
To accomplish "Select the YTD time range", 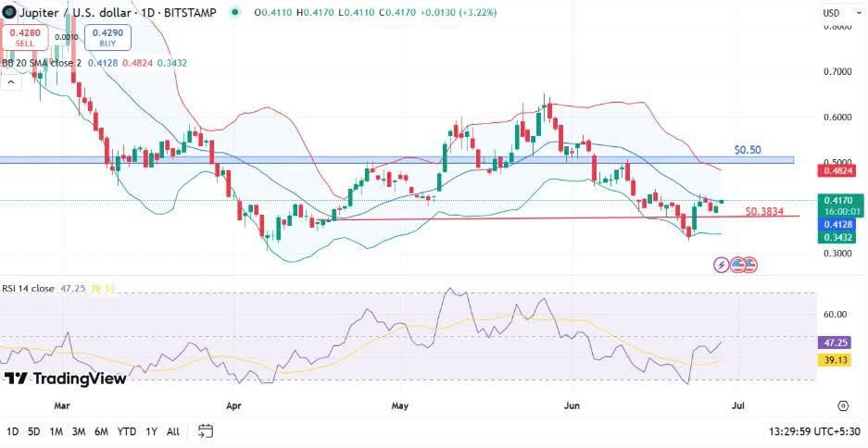I will [x=127, y=431].
